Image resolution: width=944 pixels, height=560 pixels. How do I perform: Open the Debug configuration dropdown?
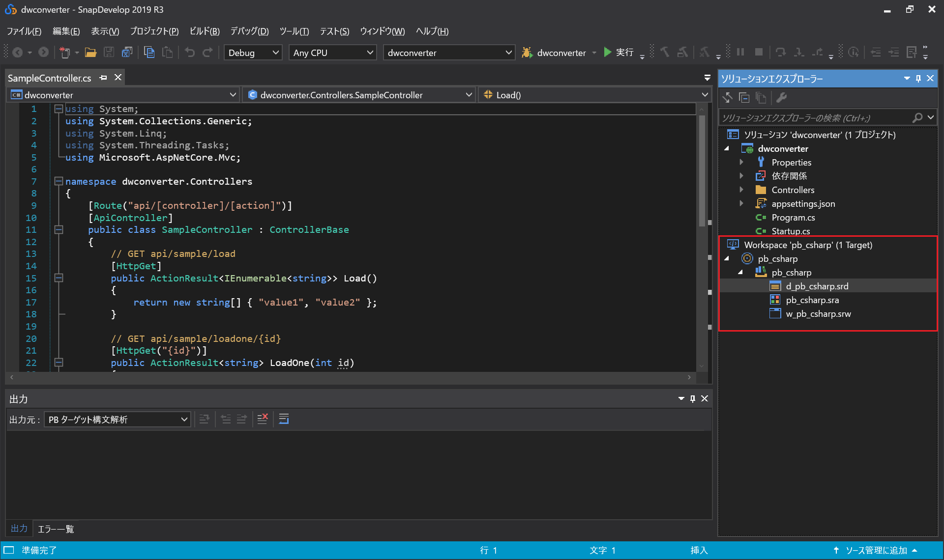pos(253,53)
